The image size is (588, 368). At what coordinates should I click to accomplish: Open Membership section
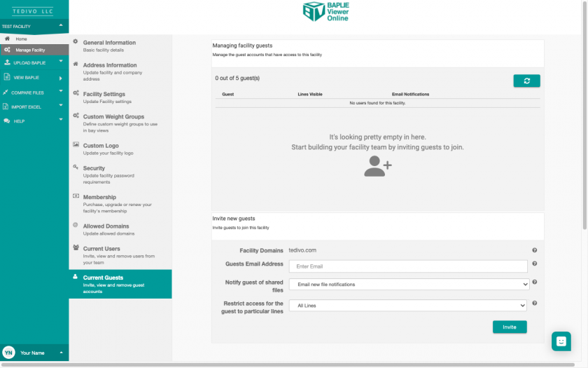[x=120, y=203]
